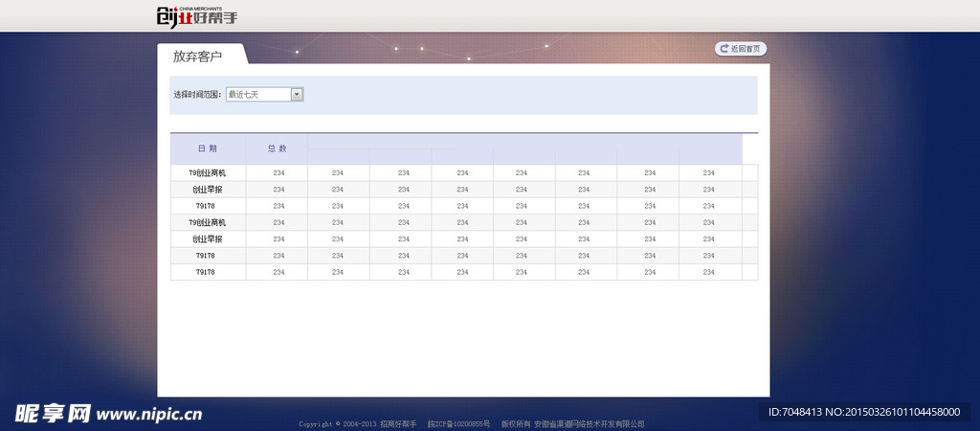The width and height of the screenshot is (980, 431).
Task: Click the 创业好帮手 logo in header
Action: click(197, 16)
